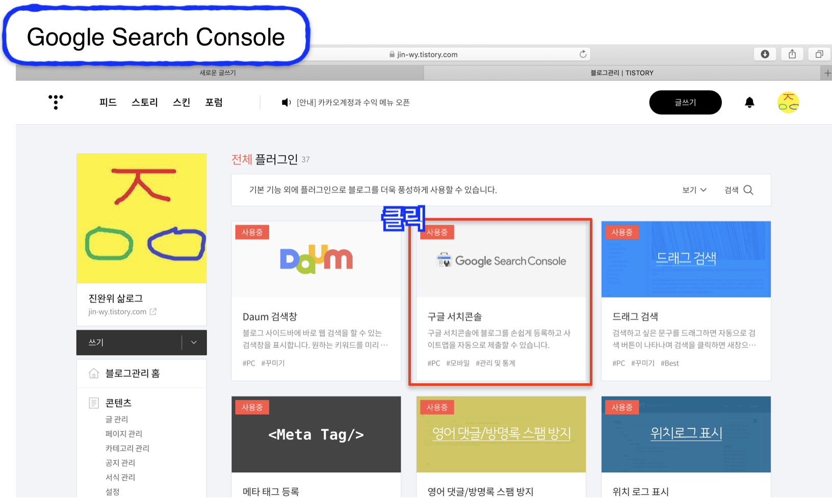Open Safari downloads
Viewport: 832px width, 504px height.
click(x=765, y=54)
